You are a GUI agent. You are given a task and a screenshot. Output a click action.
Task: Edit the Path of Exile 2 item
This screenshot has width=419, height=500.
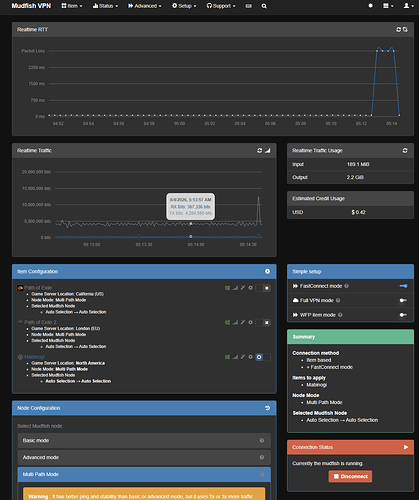coord(243,322)
